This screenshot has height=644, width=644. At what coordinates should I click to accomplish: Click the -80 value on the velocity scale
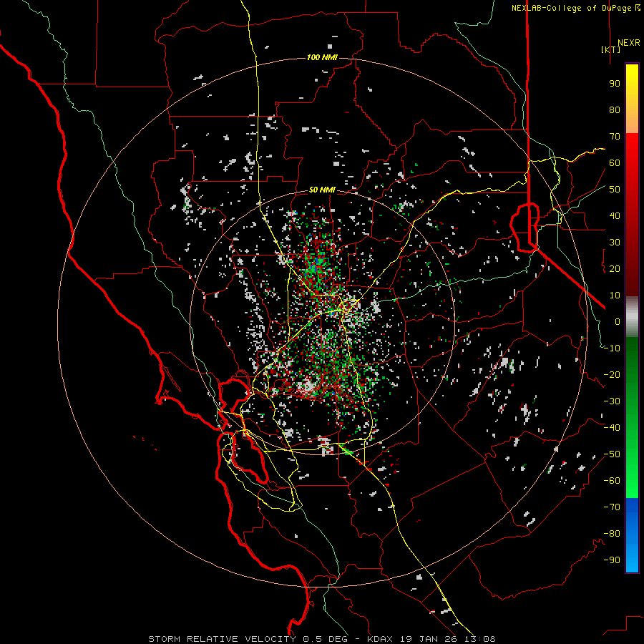tap(612, 534)
